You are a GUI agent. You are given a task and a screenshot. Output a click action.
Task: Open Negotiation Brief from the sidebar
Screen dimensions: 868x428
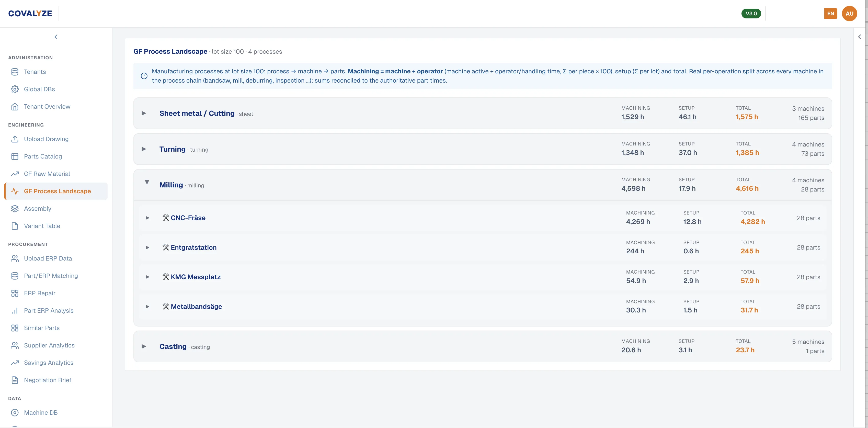pos(56,380)
